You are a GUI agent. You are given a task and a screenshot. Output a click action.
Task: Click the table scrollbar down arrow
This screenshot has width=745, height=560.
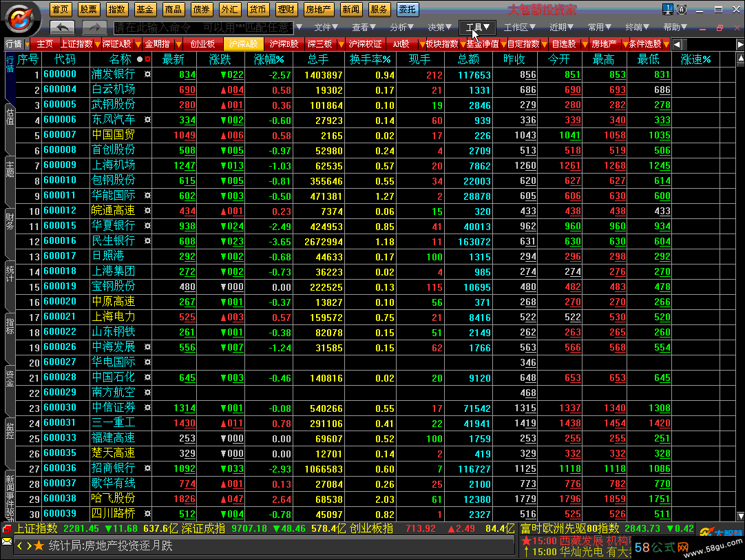[x=740, y=516]
